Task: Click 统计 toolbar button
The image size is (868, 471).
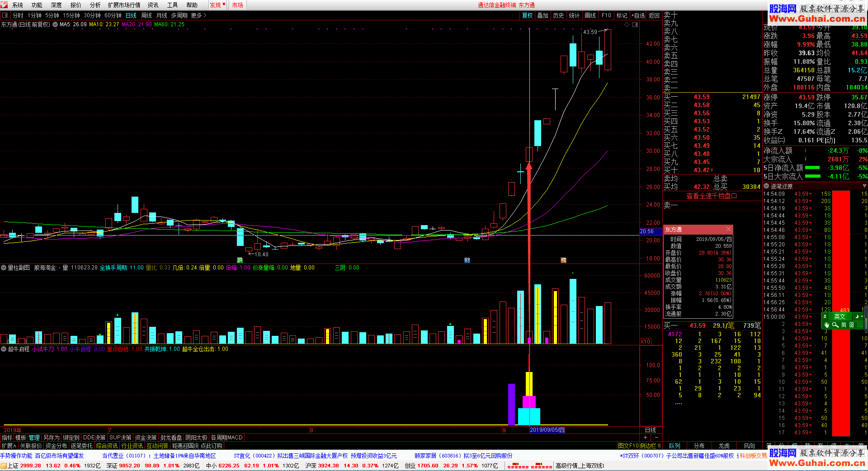Action: (x=574, y=15)
